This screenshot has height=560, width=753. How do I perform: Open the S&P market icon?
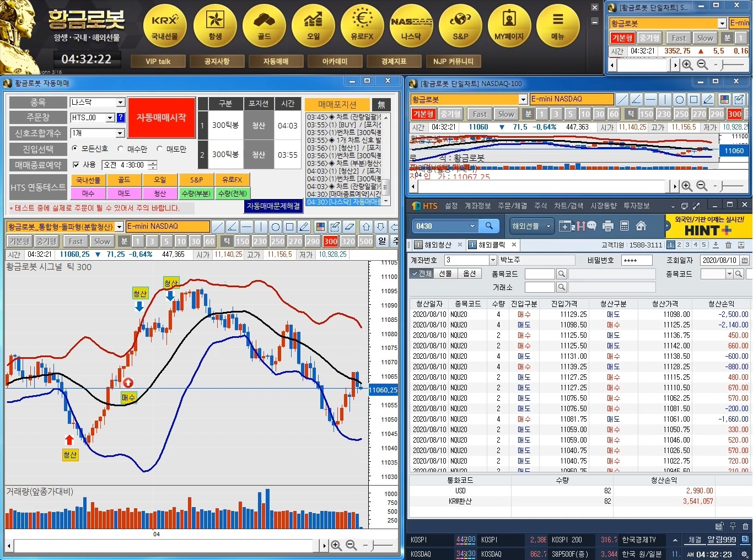tap(460, 26)
